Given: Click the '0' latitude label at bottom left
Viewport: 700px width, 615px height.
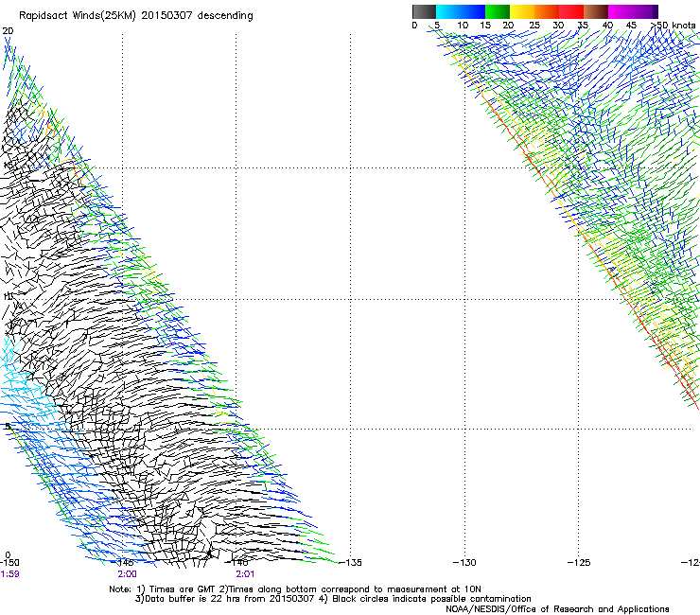Looking at the screenshot, I should click(x=8, y=555).
